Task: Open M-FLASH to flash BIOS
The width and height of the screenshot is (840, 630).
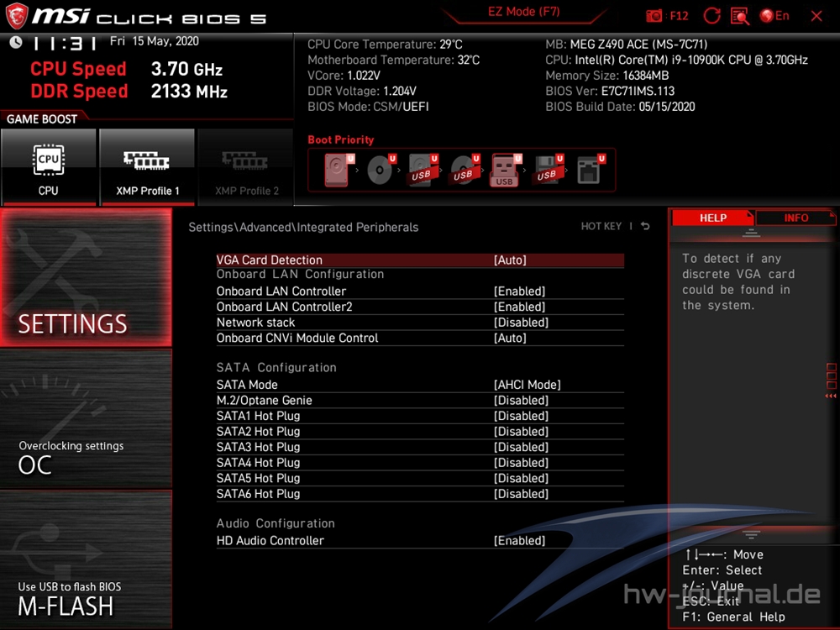Action: click(x=86, y=559)
